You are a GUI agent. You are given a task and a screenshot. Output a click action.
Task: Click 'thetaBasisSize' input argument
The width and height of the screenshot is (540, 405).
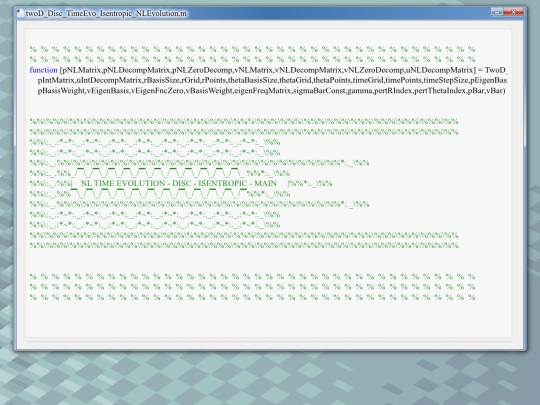[x=253, y=80]
